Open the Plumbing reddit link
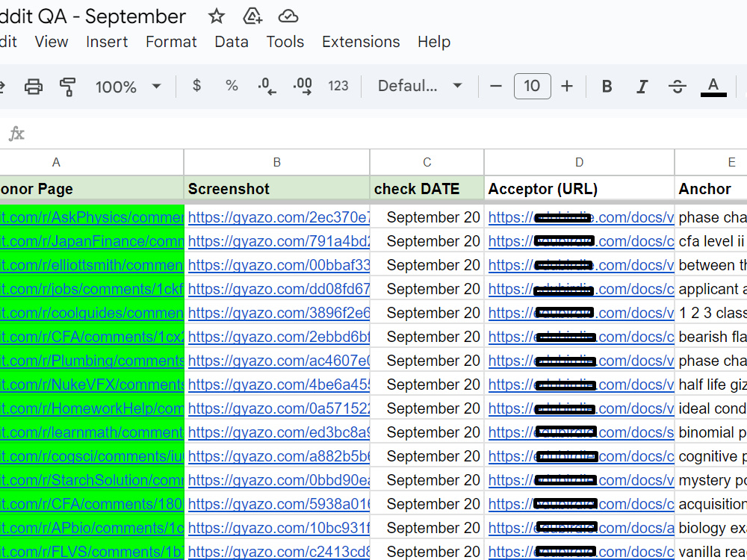The image size is (747, 560). pyautogui.click(x=92, y=361)
